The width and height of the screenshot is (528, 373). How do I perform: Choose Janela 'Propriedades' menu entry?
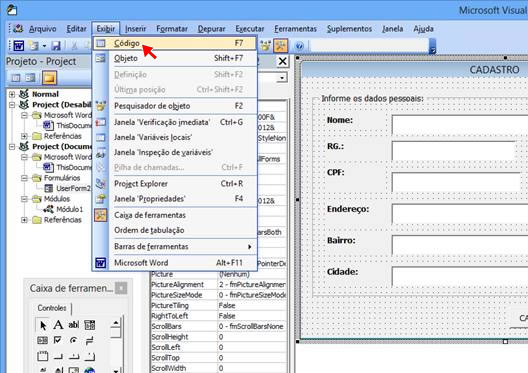click(175, 199)
